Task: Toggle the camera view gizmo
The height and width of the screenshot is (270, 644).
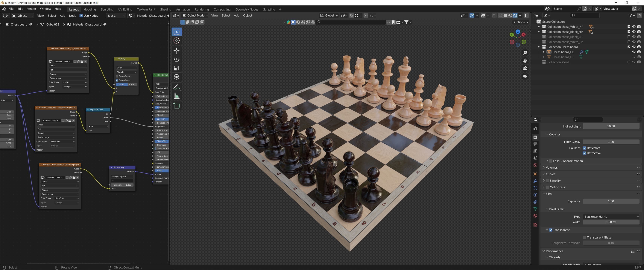Action: coord(525,68)
